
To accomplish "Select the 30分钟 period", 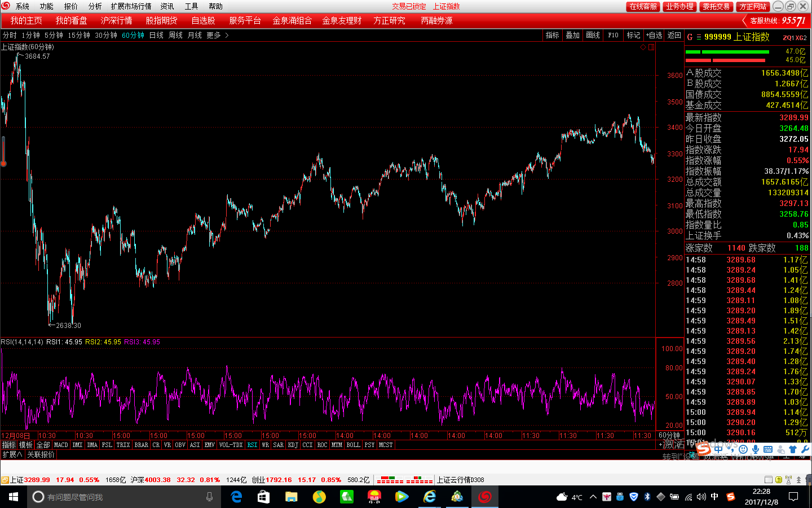I will point(106,35).
